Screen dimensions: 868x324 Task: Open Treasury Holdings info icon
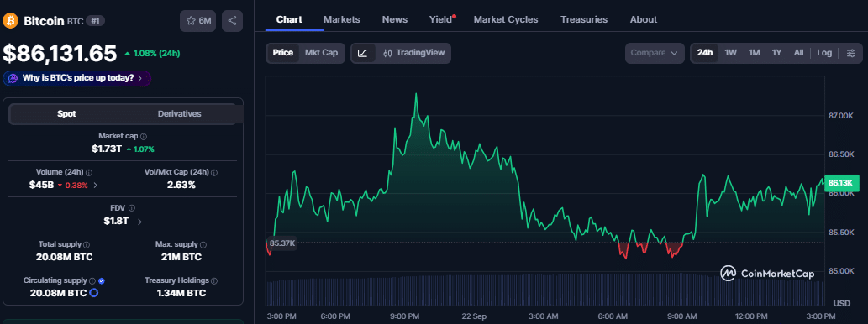click(x=214, y=281)
